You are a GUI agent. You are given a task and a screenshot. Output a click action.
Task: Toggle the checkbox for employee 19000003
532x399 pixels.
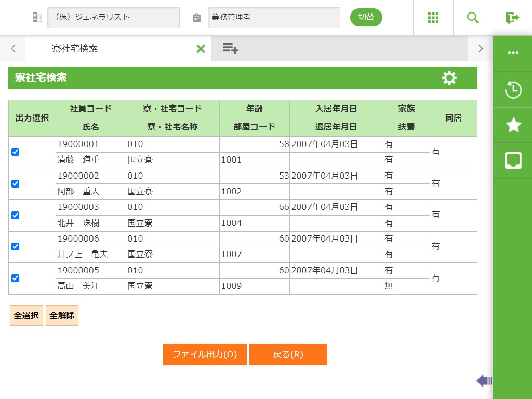[16, 215]
